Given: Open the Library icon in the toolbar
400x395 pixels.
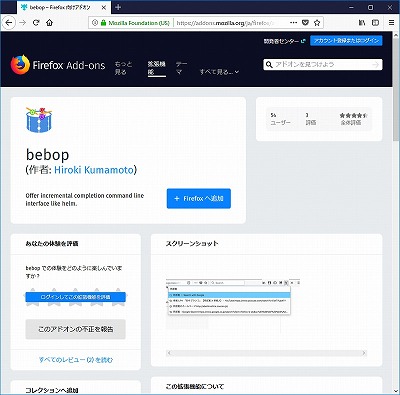Looking at the screenshot, I should 362,23.
